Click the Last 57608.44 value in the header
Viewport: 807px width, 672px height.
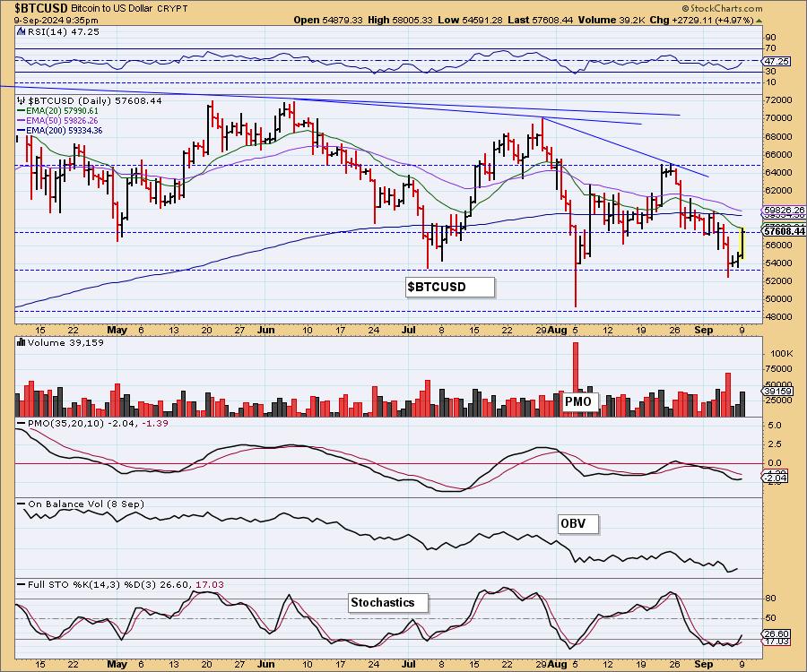pyautogui.click(x=540, y=20)
